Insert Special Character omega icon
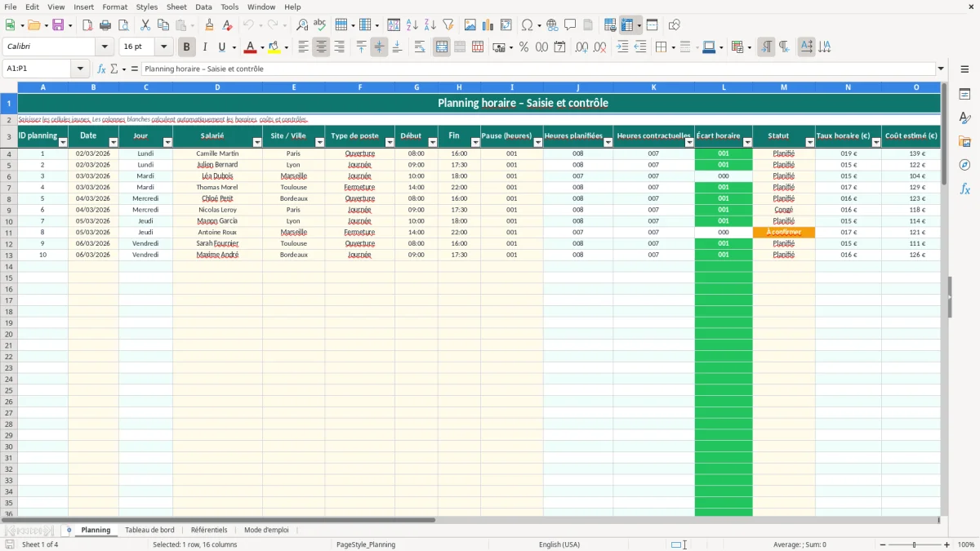The height and width of the screenshot is (551, 980). 527,25
